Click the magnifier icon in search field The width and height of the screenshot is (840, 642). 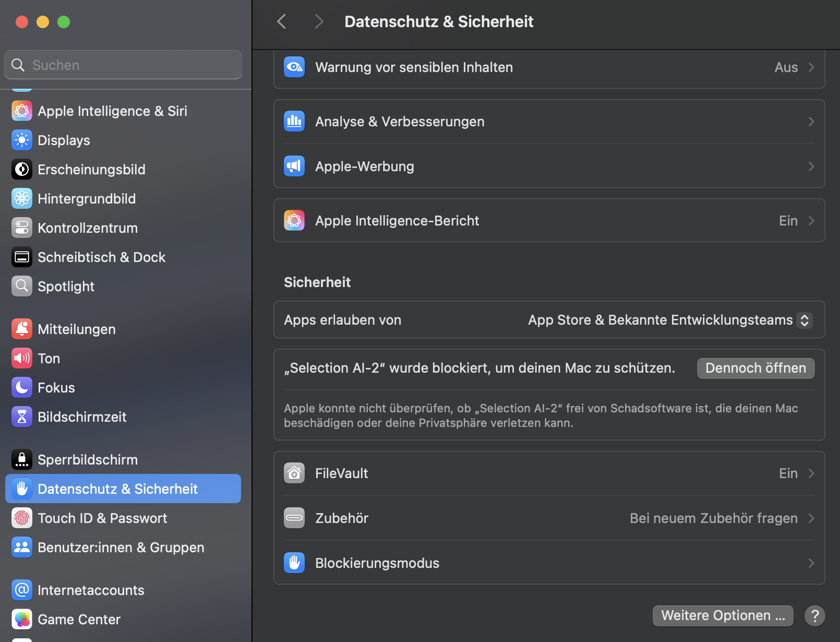(x=18, y=65)
